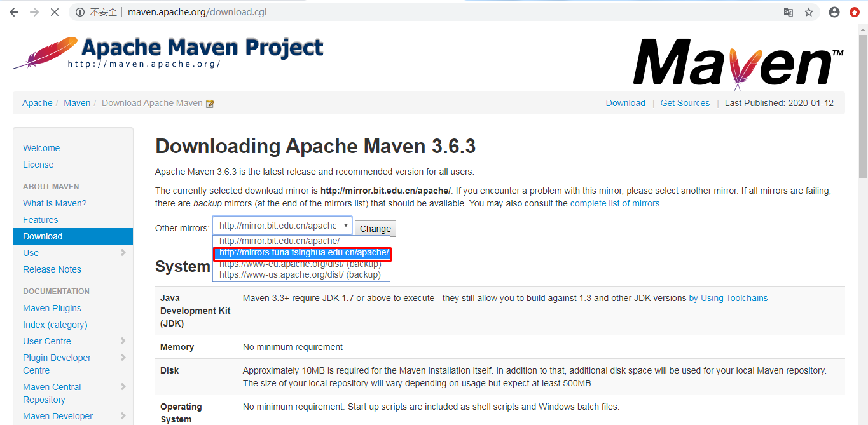
Task: Click Download link in top bar
Action: pyautogui.click(x=626, y=103)
